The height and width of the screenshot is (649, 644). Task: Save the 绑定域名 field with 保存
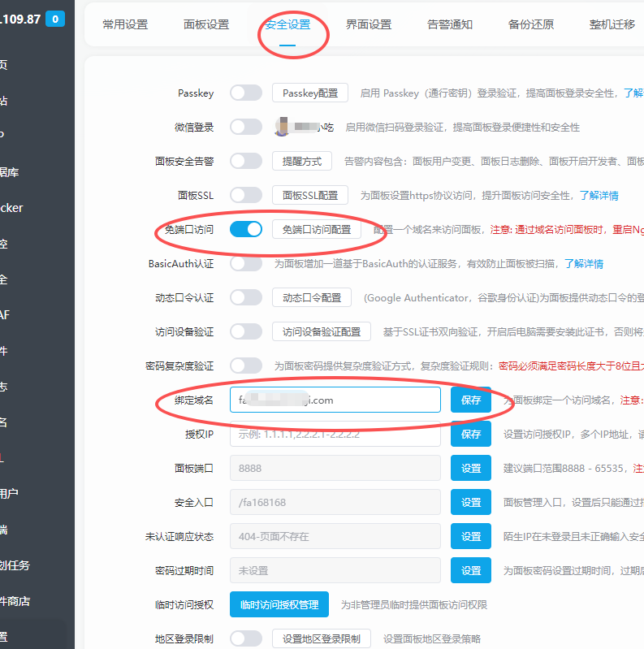[471, 400]
